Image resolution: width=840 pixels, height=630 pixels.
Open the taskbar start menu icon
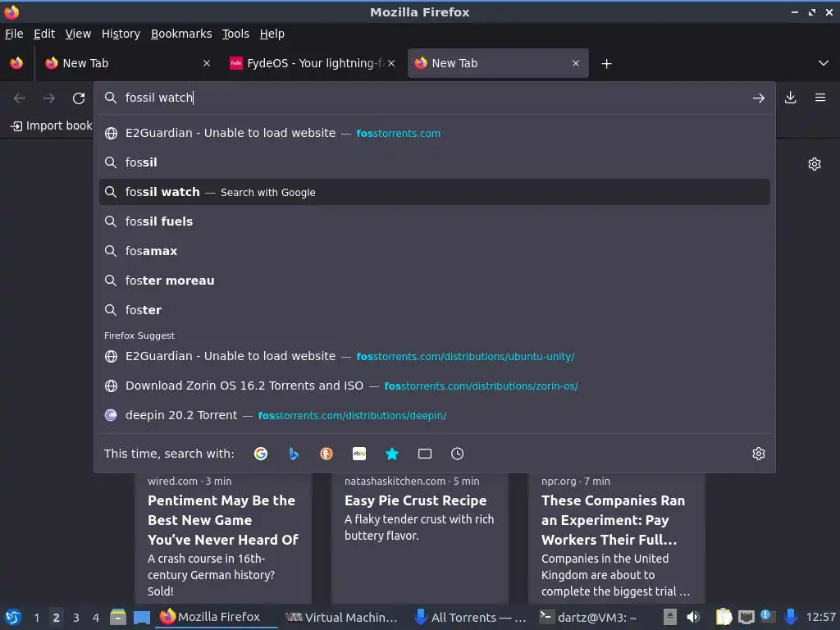click(13, 617)
